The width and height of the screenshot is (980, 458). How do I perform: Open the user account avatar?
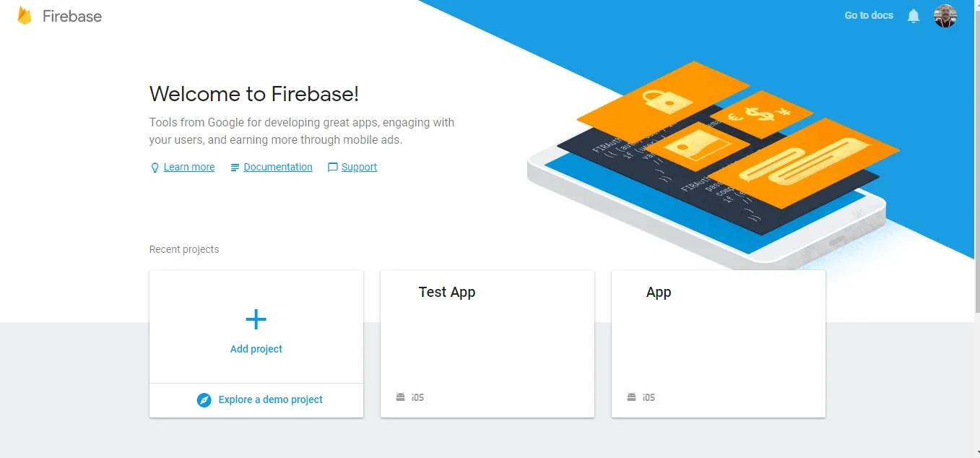(945, 16)
